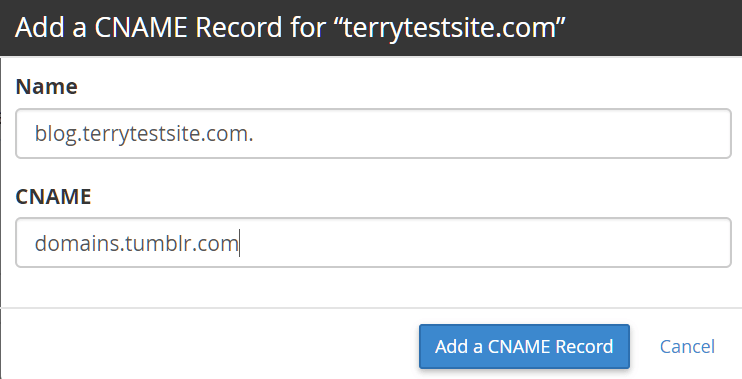Click the Add a CNAME Record button

tap(524, 346)
